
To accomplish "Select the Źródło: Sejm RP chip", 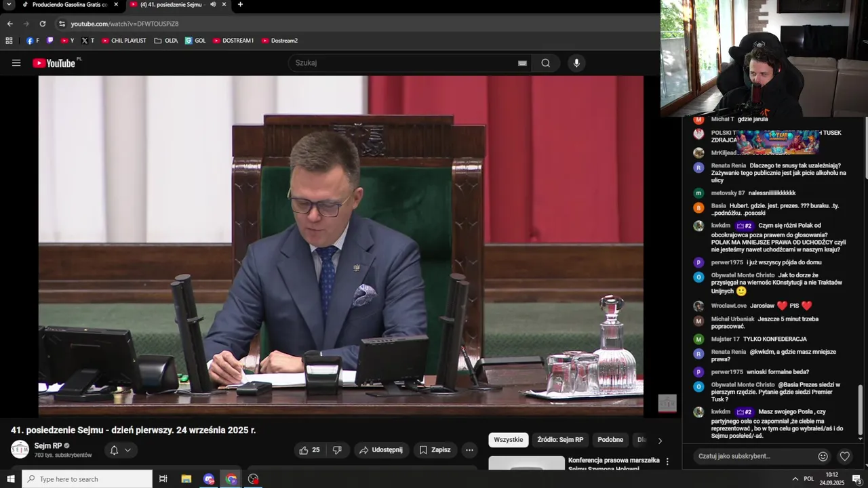I will tap(560, 440).
